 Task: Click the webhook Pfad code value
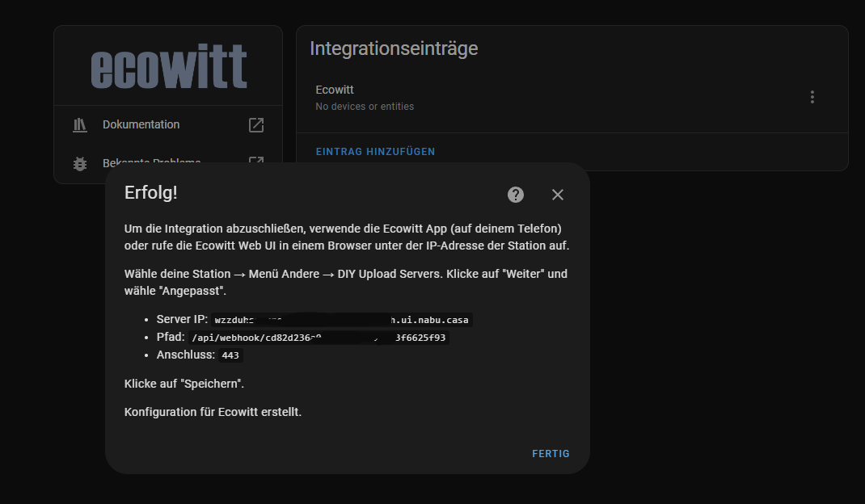click(x=319, y=338)
